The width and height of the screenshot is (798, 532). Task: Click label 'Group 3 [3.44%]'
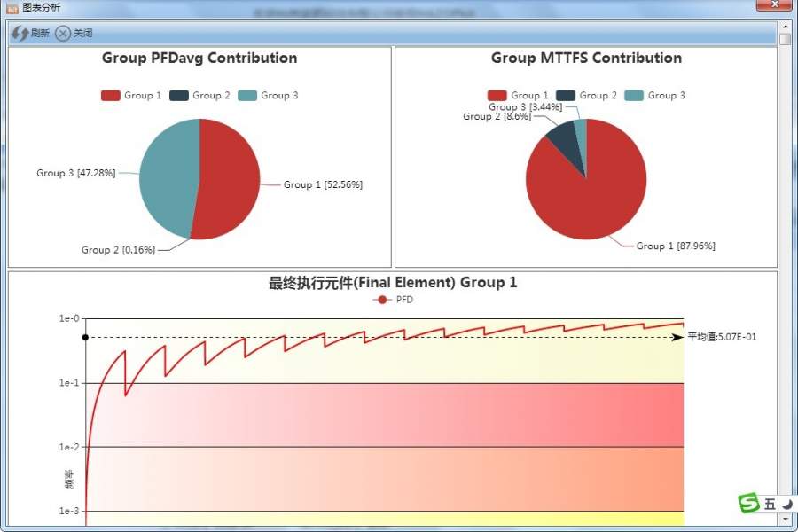point(526,107)
